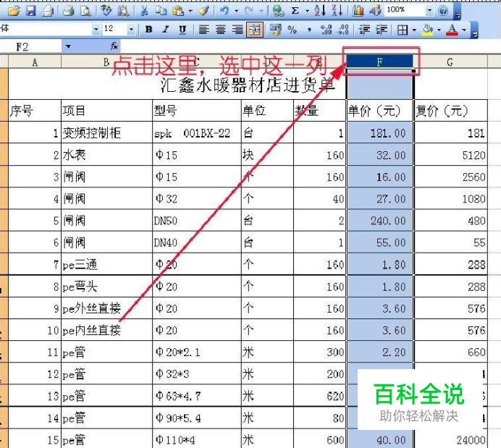Screen dimensions: 501x448
Task: Open the Research binoculars icon
Action: [x=123, y=11]
